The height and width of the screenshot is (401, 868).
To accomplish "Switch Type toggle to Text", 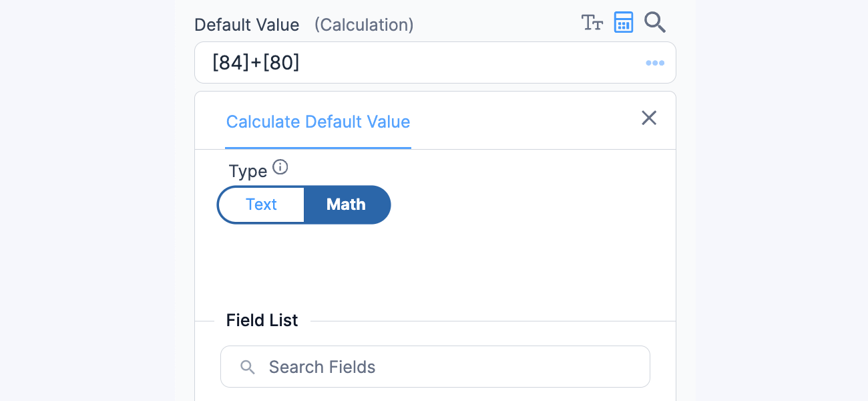I will (261, 205).
